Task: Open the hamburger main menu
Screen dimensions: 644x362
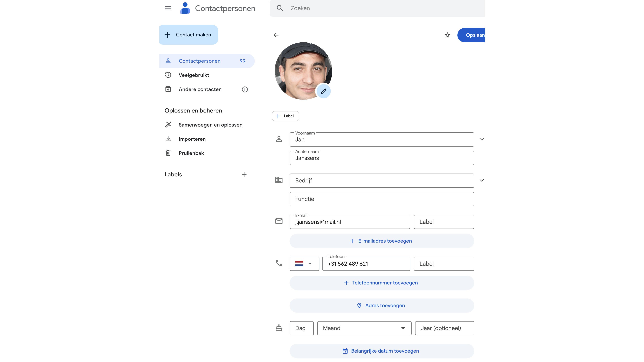Action: pos(168,8)
